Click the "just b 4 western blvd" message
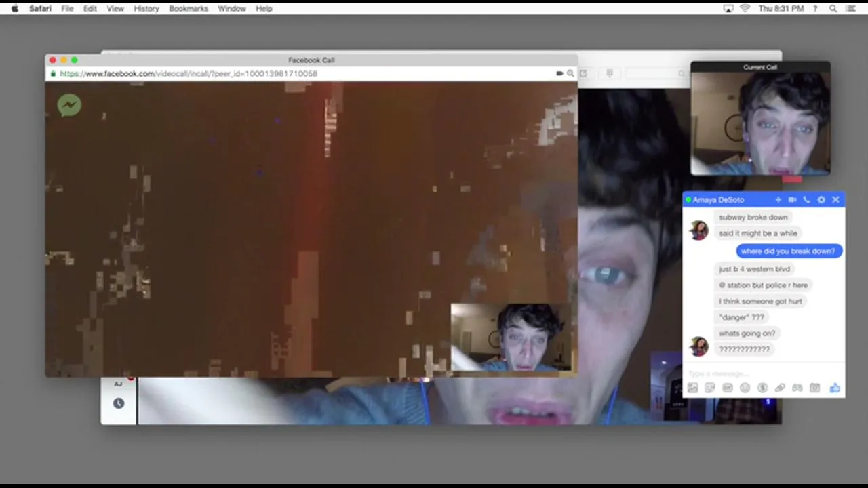Screen dimensions: 868x488 755,269
